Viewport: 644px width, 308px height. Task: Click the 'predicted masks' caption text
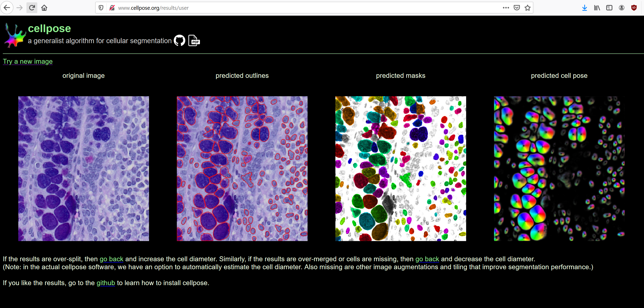(401, 76)
